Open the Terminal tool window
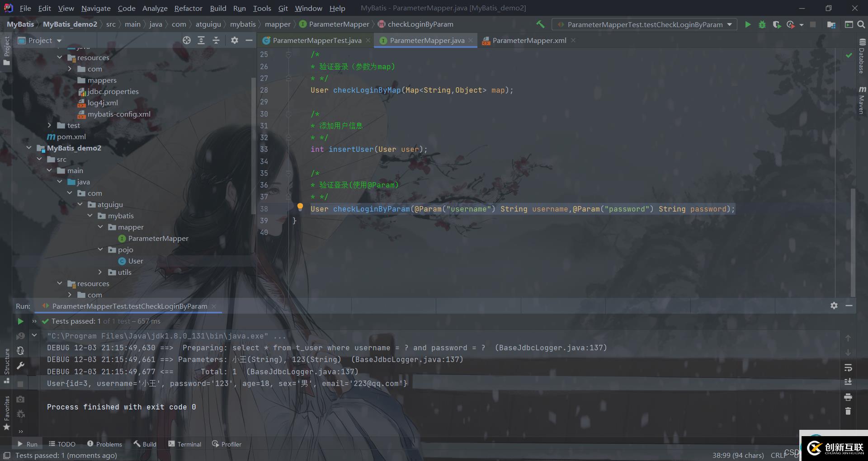The width and height of the screenshot is (868, 461). point(184,444)
